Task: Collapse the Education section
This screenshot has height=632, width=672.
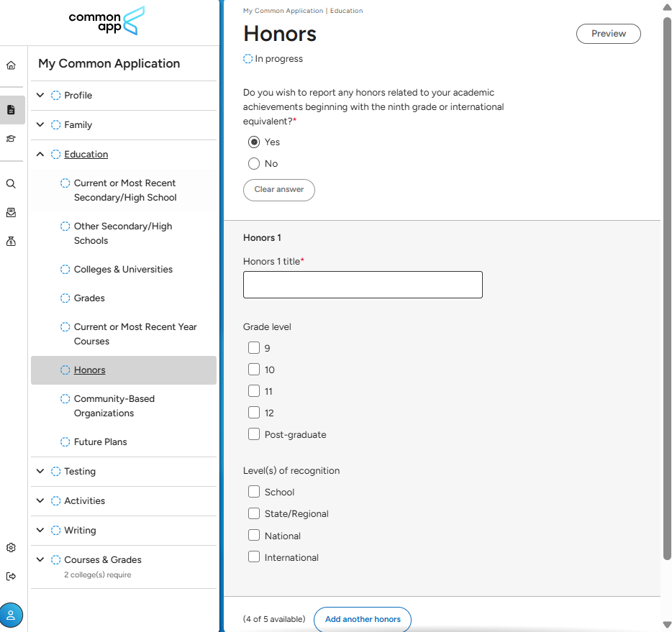Action: pyautogui.click(x=40, y=154)
